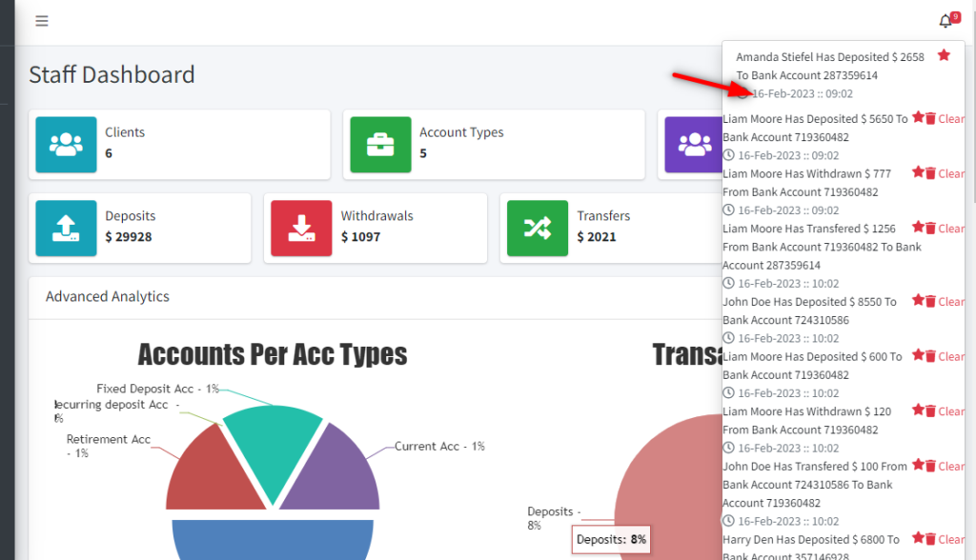Click the Deposits $ 29928 value
This screenshot has height=560, width=976.
[x=129, y=236]
